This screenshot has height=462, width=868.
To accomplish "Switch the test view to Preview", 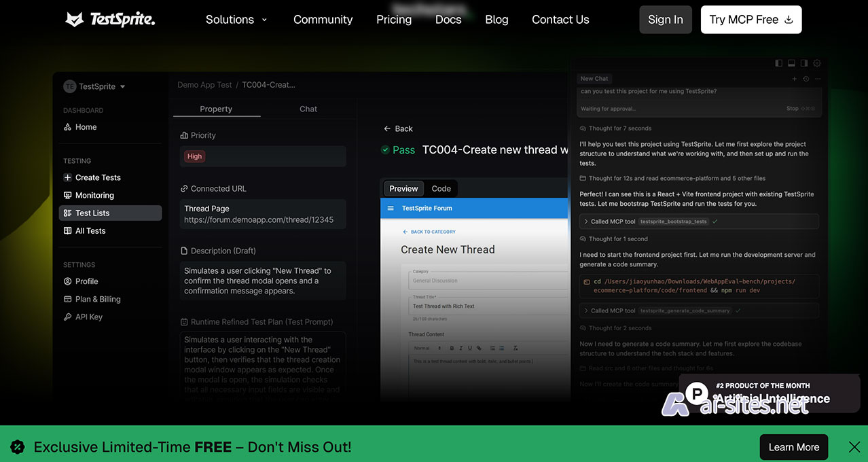I will [x=403, y=189].
